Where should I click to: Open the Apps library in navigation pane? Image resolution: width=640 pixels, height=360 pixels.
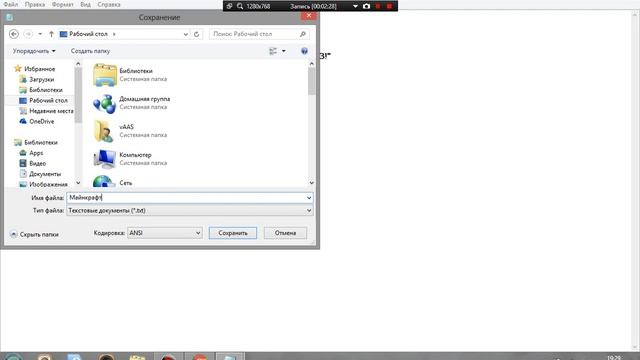36,153
